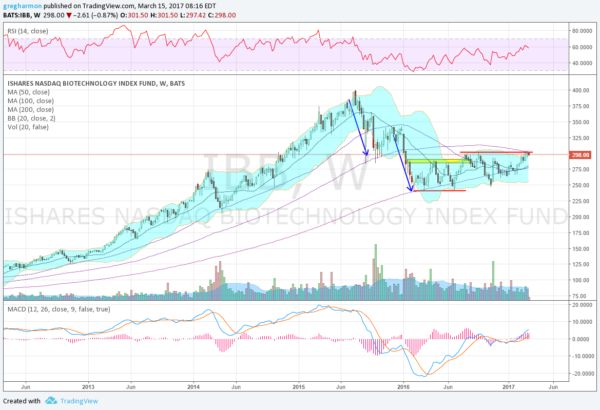Click the 298.00 current price tag
This screenshot has width=600, height=410.
coord(580,155)
